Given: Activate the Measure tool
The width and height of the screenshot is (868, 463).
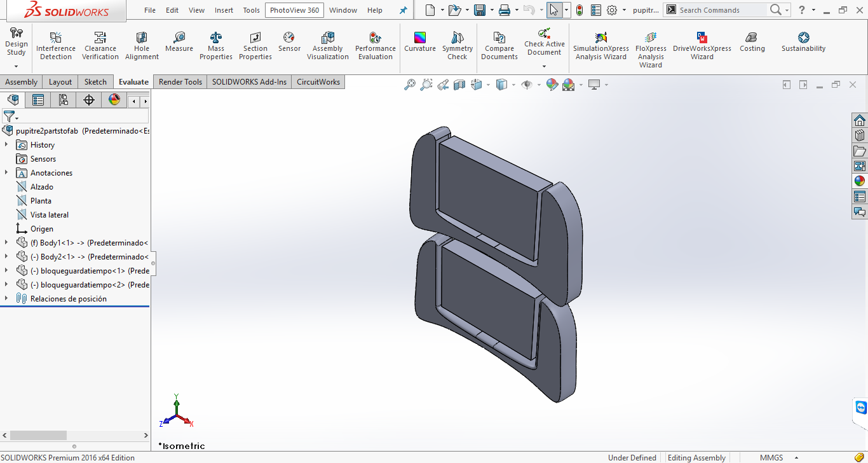Looking at the screenshot, I should point(179,42).
